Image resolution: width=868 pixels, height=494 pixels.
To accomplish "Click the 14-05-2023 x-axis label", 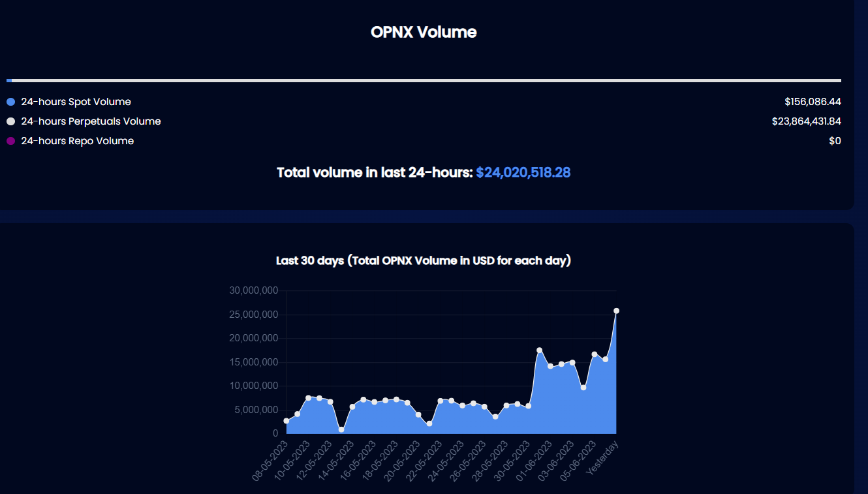I will (x=336, y=461).
